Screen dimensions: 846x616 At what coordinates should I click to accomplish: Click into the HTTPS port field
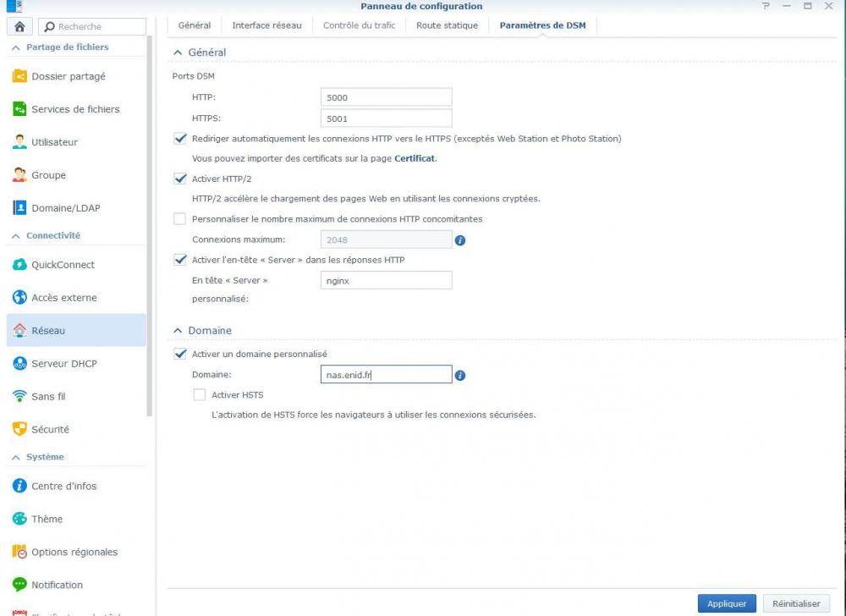tap(386, 118)
